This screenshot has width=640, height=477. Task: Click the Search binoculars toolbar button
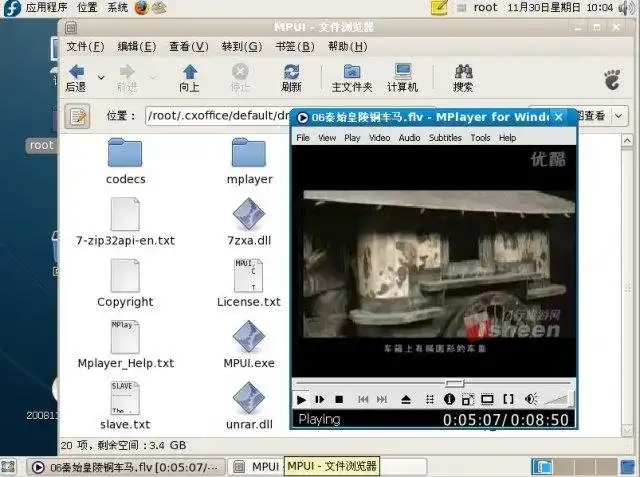[463, 78]
